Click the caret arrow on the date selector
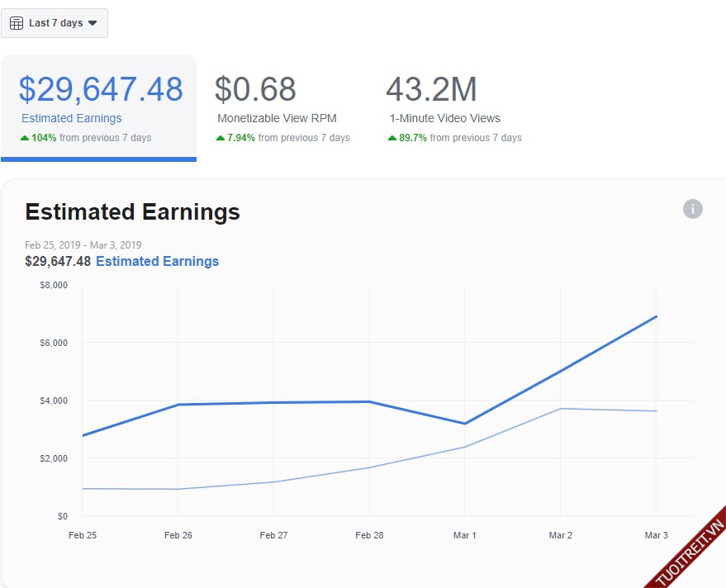 click(93, 23)
